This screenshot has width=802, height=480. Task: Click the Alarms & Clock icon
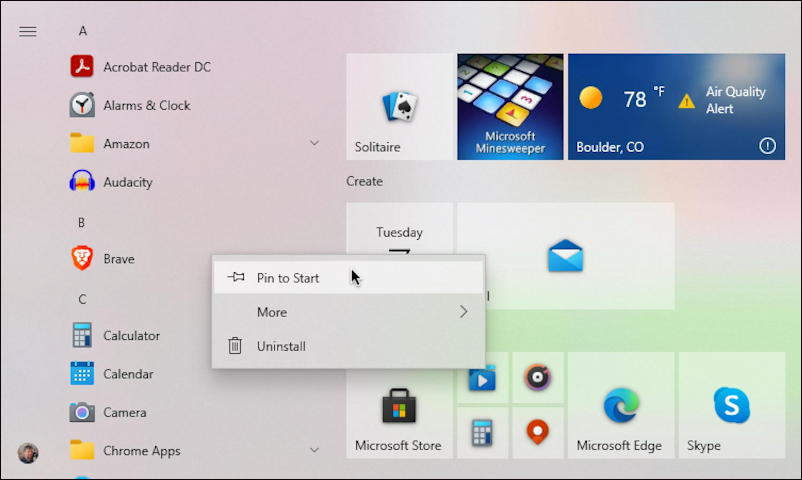pyautogui.click(x=82, y=105)
